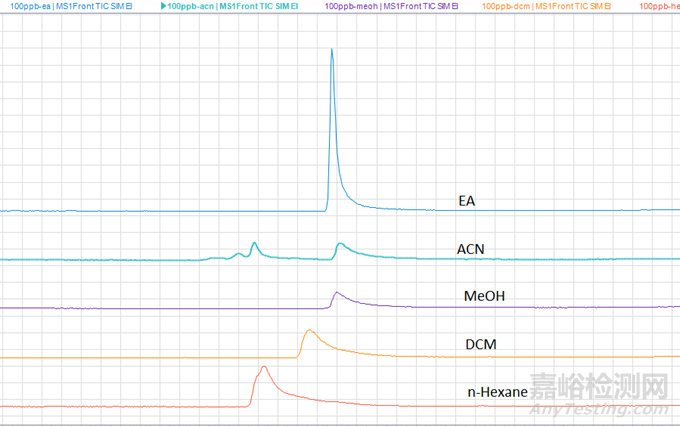680x427 pixels.
Task: Click the rightmost peak on the ACN trace
Action: click(x=340, y=244)
